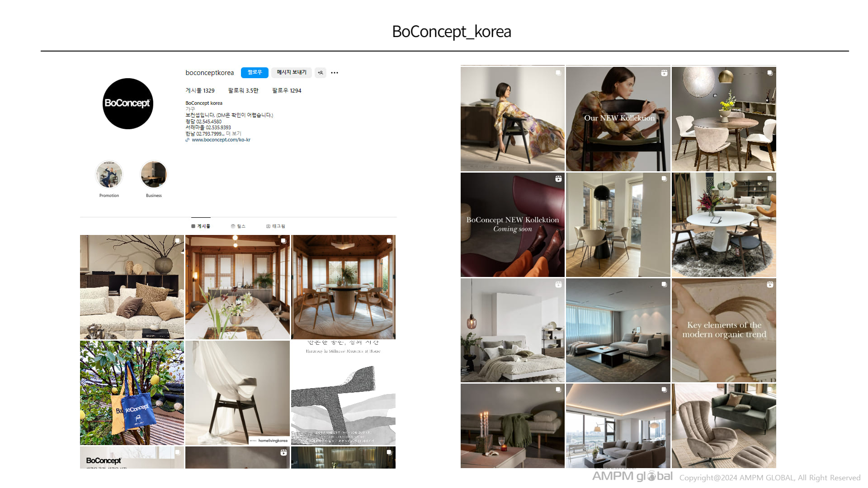Open the sofa with brown pillows post
This screenshot has width=868, height=488.
tap(132, 287)
